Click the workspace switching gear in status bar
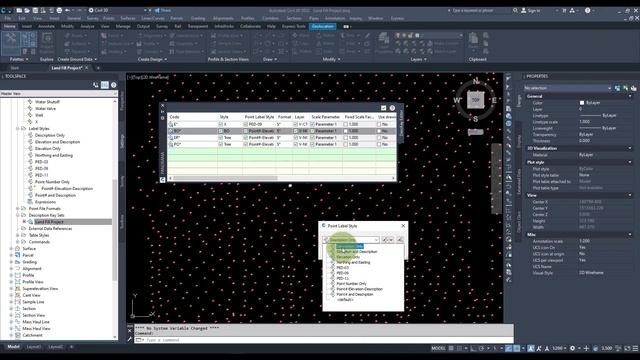Viewport: 640px width, 360px height. click(572, 348)
